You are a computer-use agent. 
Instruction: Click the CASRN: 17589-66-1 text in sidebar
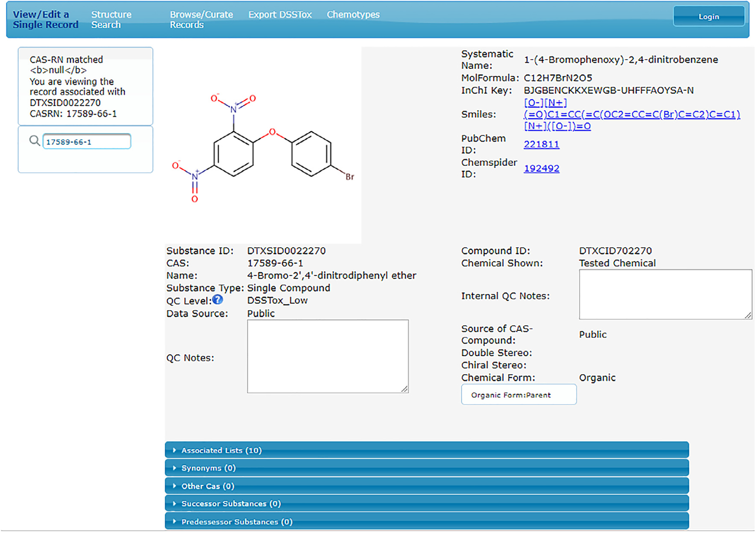click(x=73, y=113)
